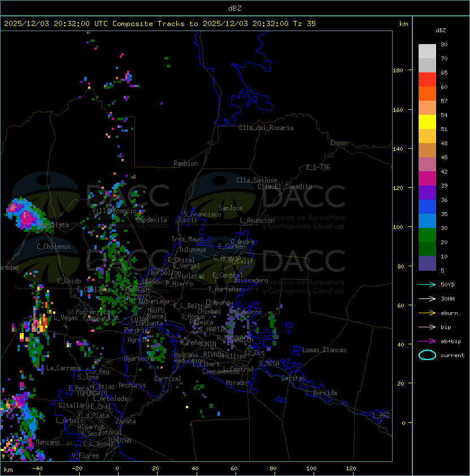Viewport: 470px width, 476px height.
Task: Click the 'Encon' map label
Action: tap(339, 143)
